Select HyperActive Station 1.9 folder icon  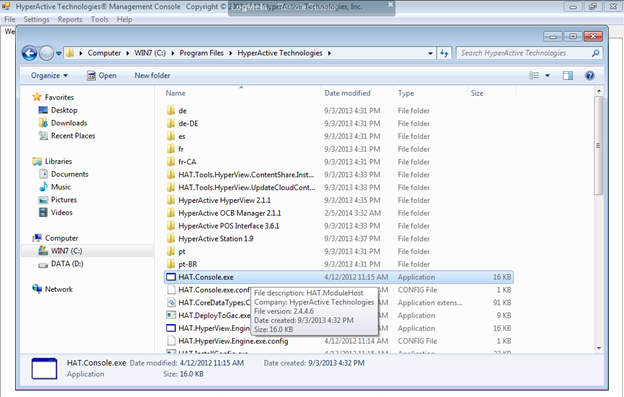pos(171,238)
